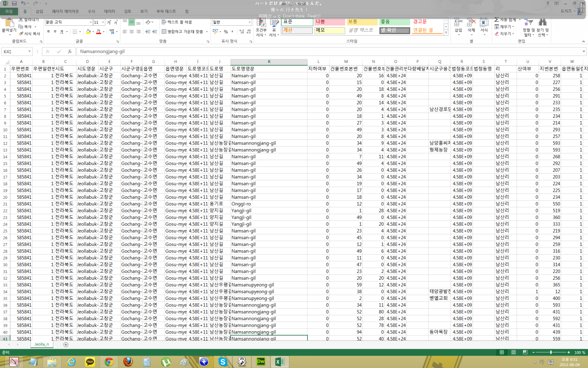Image resolution: width=588 pixels, height=368 pixels.
Task: Add a new sheet with plus icon
Action: [66, 345]
